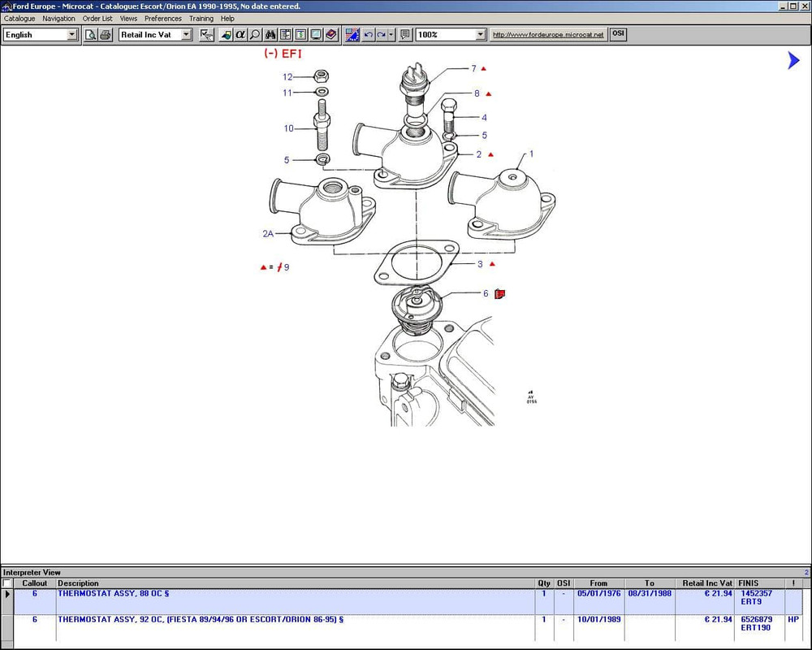
Task: Click the checkmark selection icon in the toolbar
Action: pos(206,35)
